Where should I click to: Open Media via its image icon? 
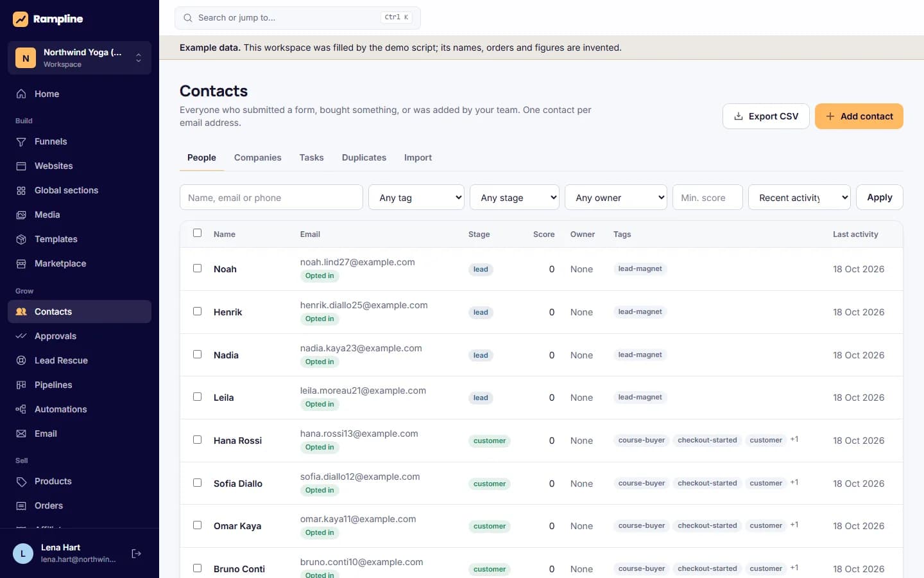[x=21, y=215]
